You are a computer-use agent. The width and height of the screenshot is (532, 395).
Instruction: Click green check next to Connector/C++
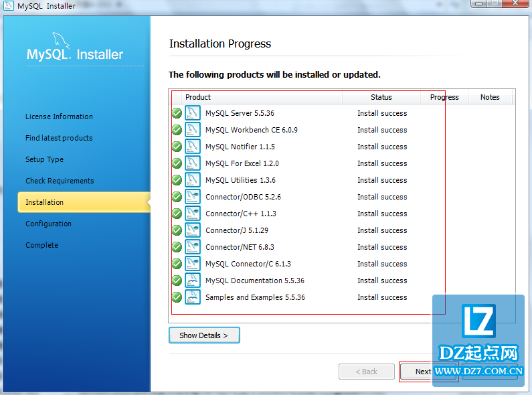[177, 214]
